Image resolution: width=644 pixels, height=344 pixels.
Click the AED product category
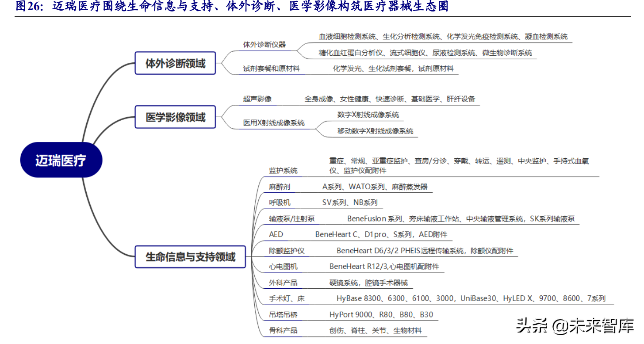(x=277, y=234)
